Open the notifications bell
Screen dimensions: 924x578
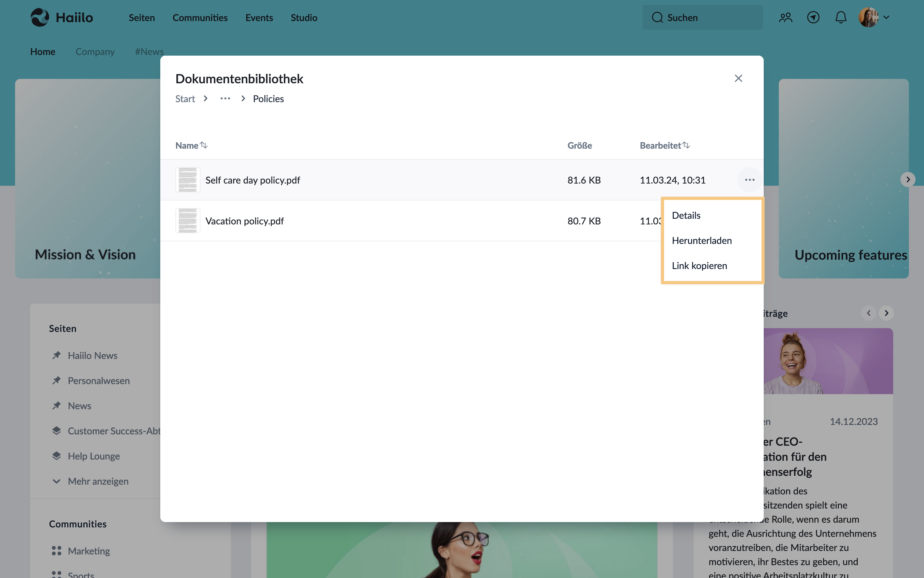click(841, 18)
